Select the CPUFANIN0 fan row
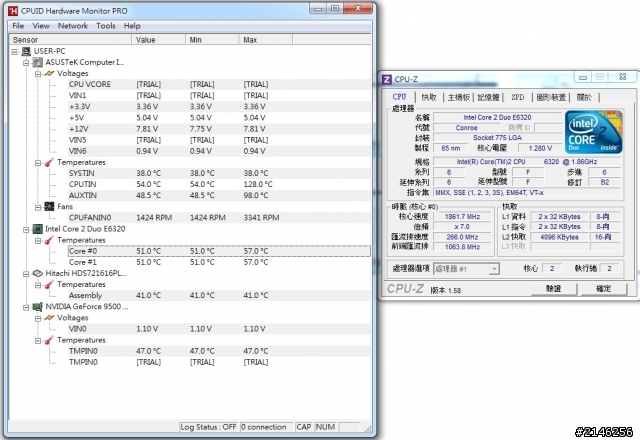640x440 pixels. [x=220, y=218]
